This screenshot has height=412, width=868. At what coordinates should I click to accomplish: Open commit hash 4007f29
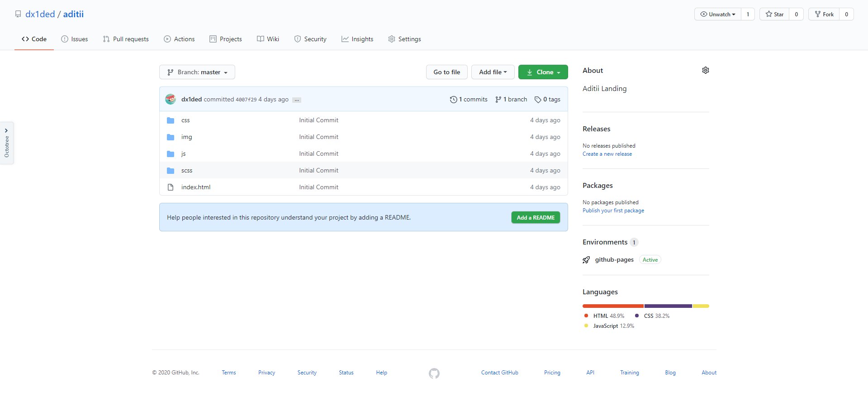tap(246, 100)
